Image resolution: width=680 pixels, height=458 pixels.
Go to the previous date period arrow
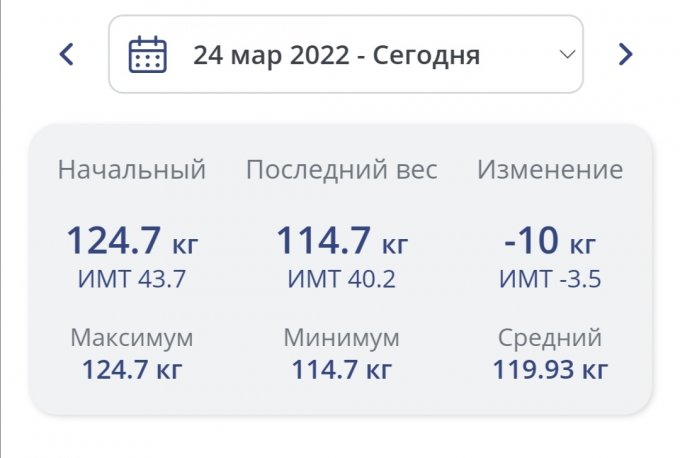[x=67, y=54]
